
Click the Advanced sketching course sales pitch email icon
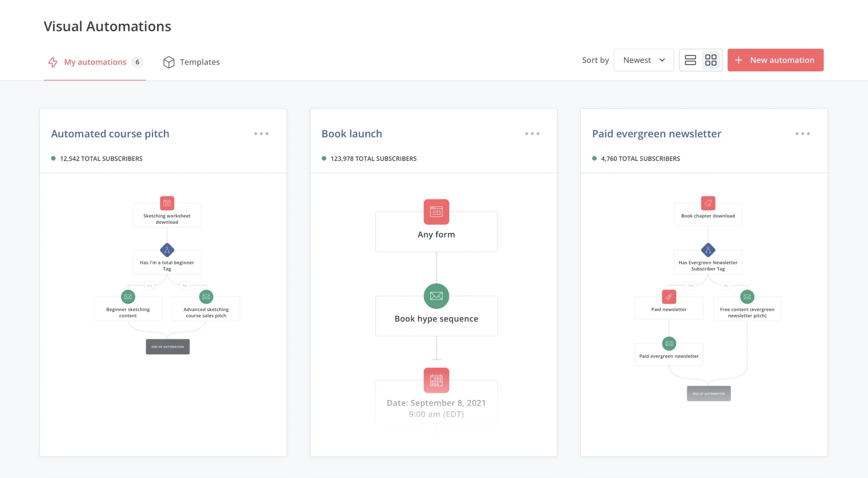[x=206, y=297]
